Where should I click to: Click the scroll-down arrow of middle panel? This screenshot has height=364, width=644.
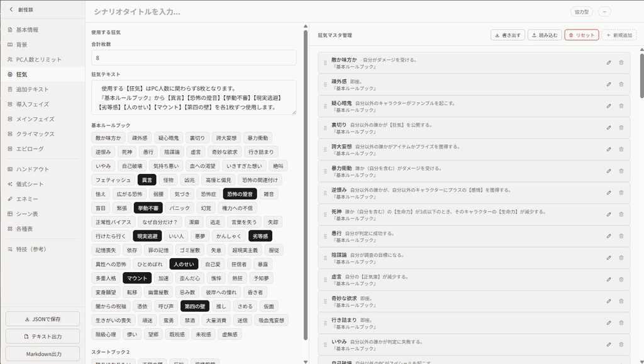pos(306,361)
